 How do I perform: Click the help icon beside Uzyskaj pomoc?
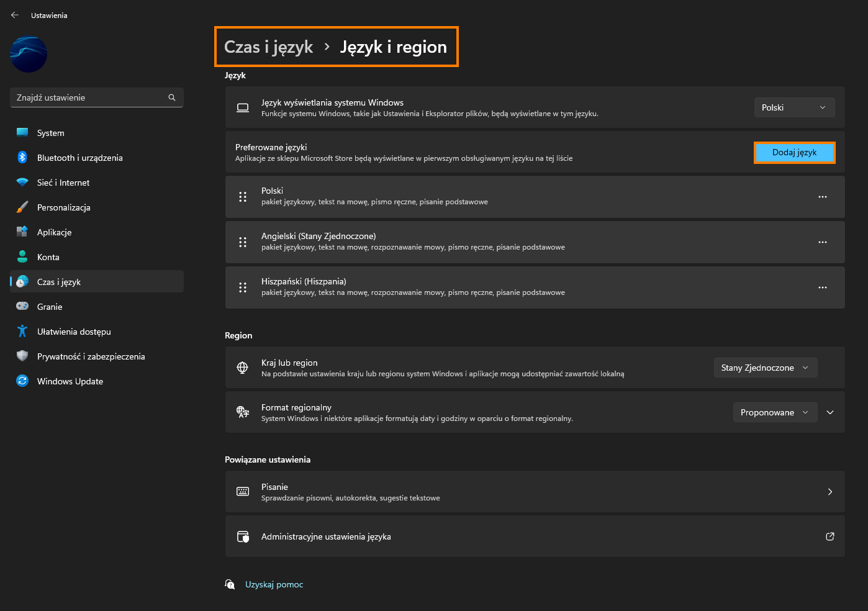230,584
